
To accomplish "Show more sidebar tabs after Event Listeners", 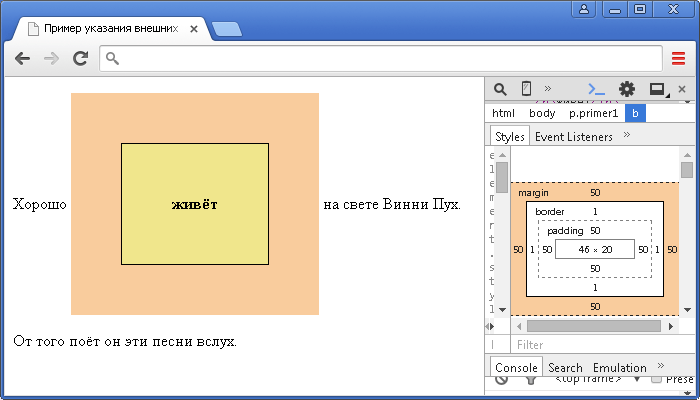I will coord(627,134).
